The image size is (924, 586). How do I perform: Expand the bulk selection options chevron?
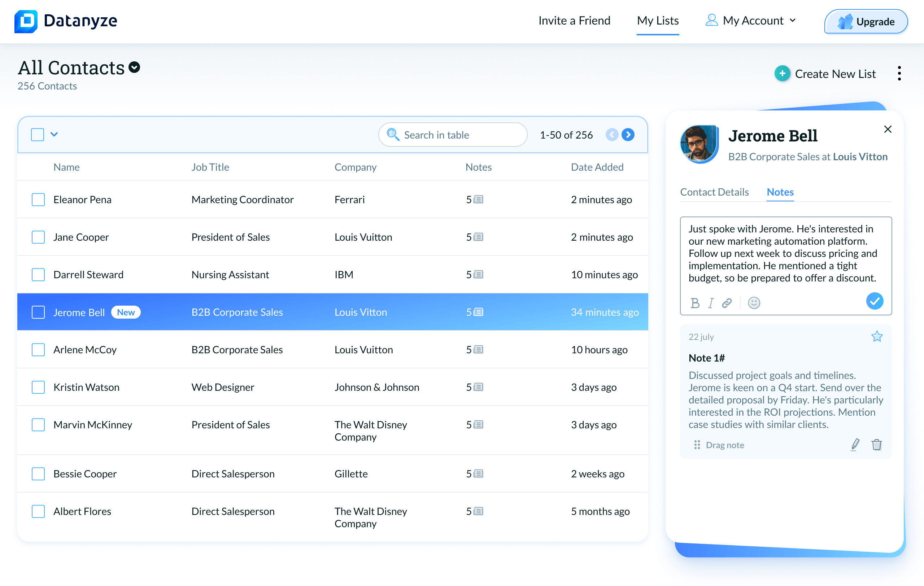click(54, 135)
